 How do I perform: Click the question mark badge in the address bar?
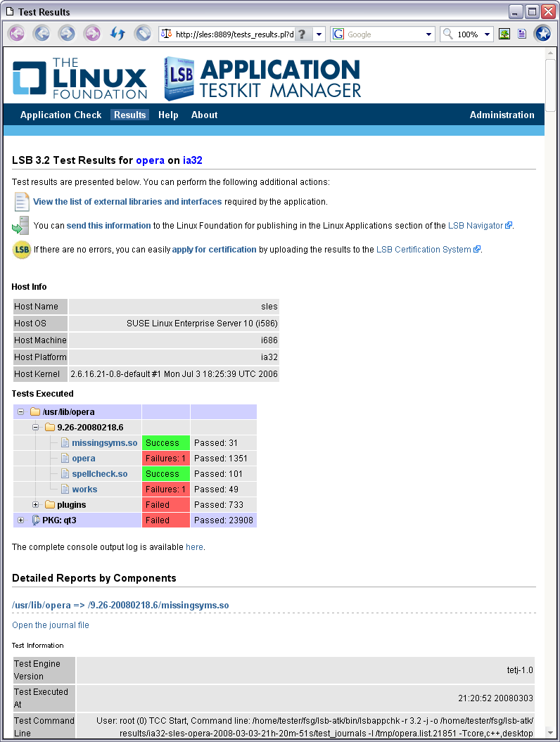[x=303, y=34]
